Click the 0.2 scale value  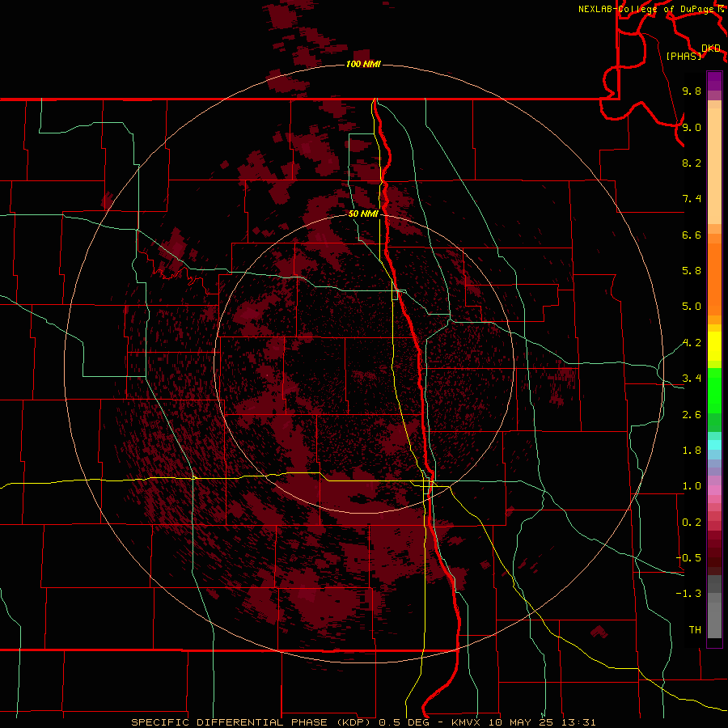coord(692,523)
